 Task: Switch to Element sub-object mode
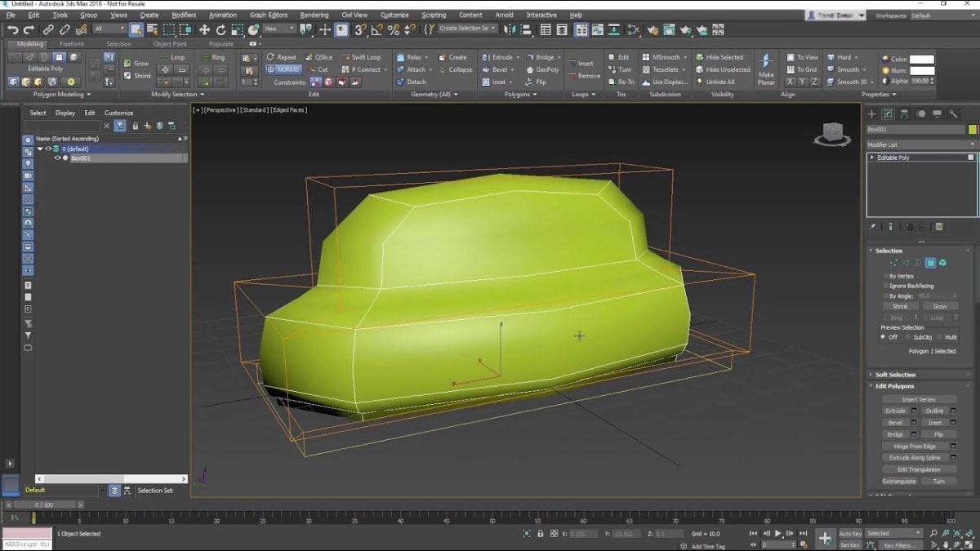pyautogui.click(x=942, y=263)
